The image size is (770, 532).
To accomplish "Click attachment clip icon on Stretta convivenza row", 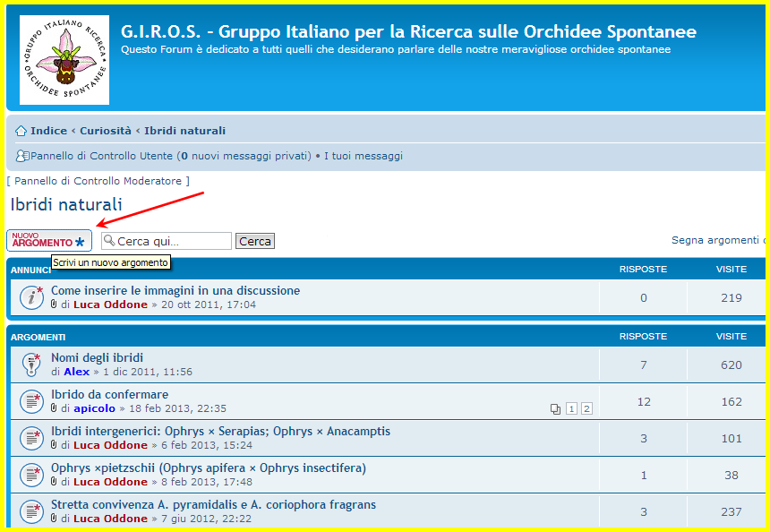I will point(54,518).
